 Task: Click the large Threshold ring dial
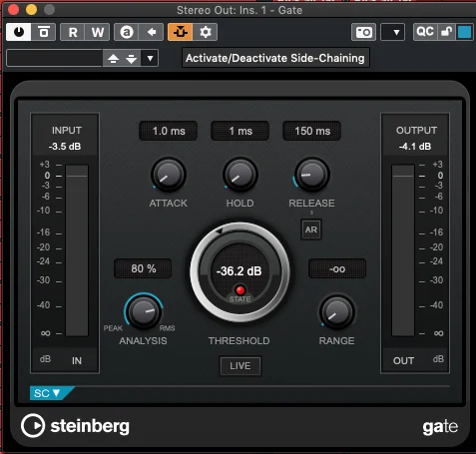point(239,272)
